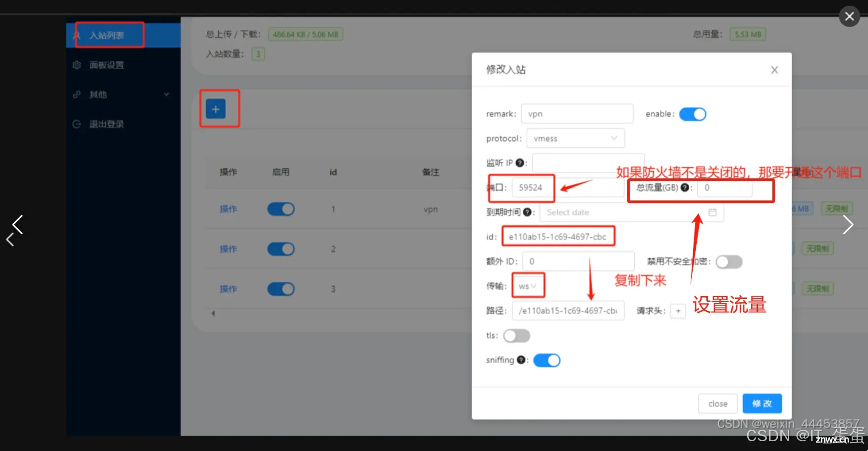Add a new inbound with plus button

(216, 109)
